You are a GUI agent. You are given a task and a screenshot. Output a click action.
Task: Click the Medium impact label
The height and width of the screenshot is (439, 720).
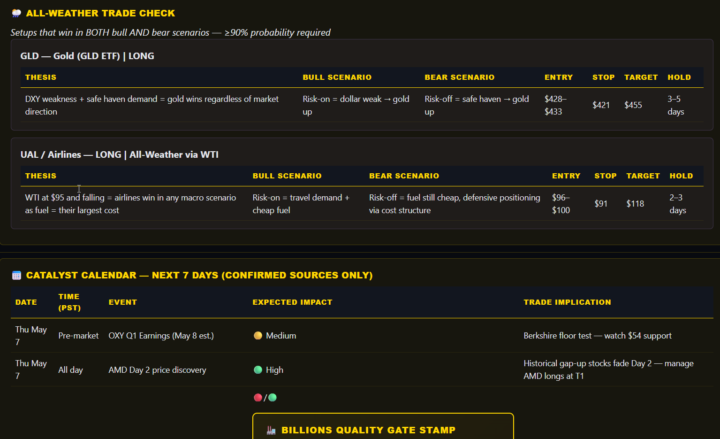pyautogui.click(x=281, y=336)
